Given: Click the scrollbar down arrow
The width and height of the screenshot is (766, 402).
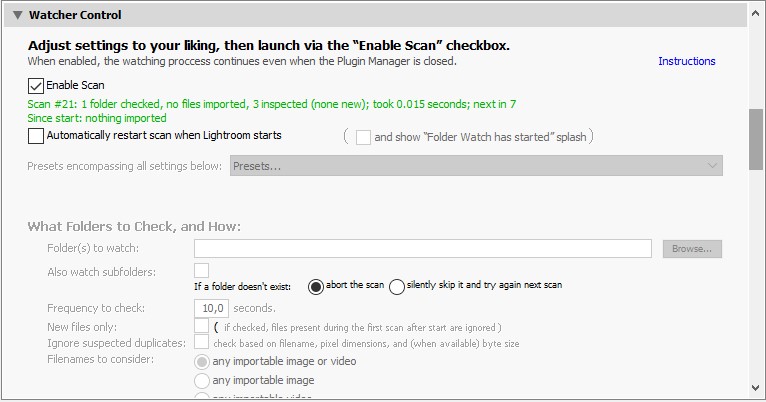Looking at the screenshot, I should pyautogui.click(x=757, y=386).
